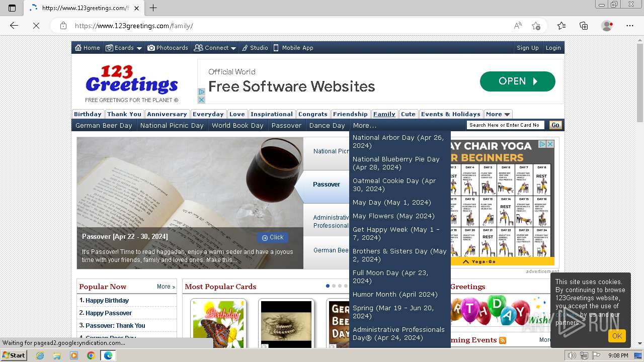Open Read aloud in address bar
This screenshot has height=362, width=644.
[x=518, y=26]
